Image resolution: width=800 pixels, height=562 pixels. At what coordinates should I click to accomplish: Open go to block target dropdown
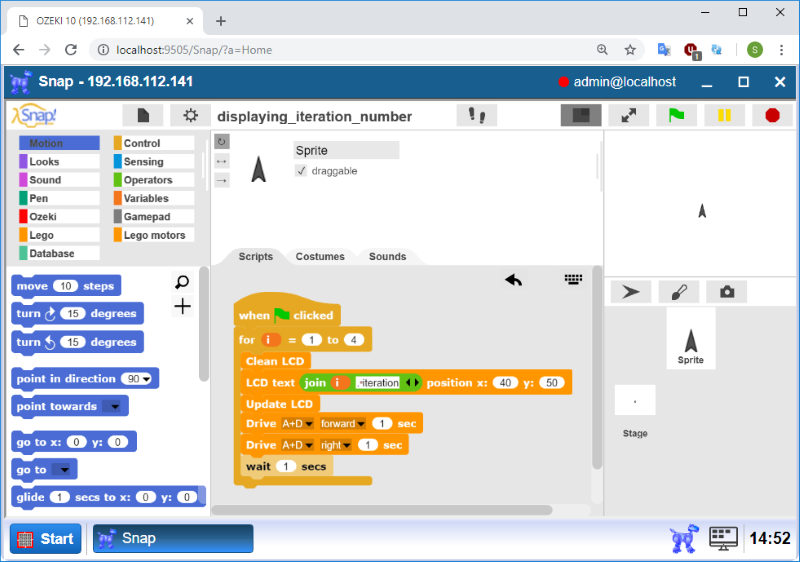[64, 470]
